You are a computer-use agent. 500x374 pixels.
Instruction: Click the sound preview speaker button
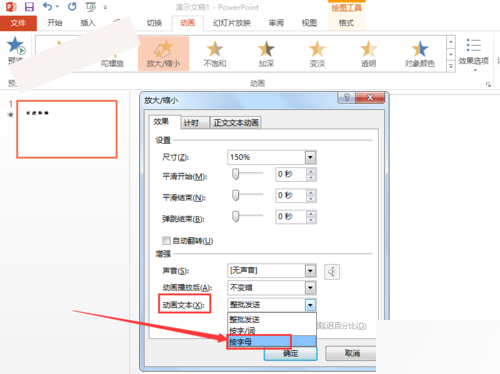click(332, 272)
